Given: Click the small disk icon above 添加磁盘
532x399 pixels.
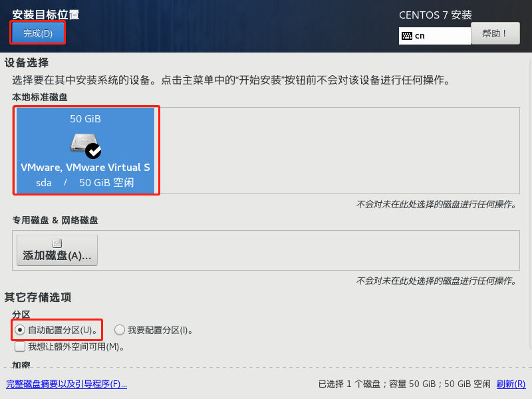Looking at the screenshot, I should pos(57,243).
